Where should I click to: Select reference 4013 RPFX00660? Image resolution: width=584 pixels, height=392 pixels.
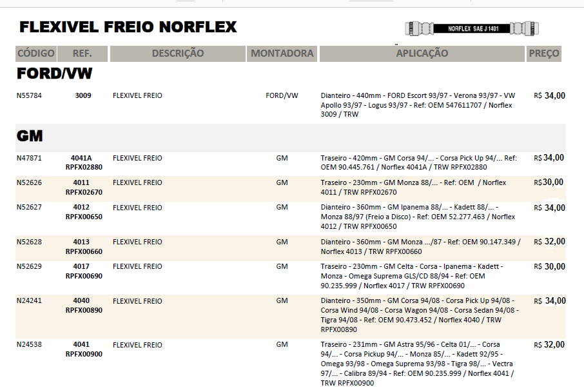83,246
